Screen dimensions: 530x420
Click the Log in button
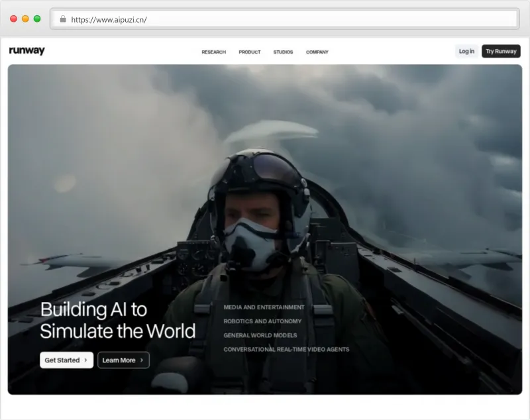(466, 51)
